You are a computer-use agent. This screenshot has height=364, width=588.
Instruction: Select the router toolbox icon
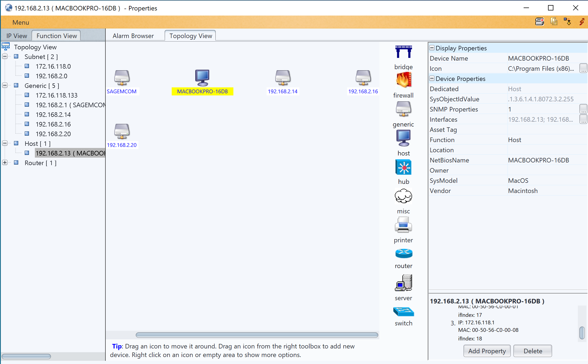403,253
